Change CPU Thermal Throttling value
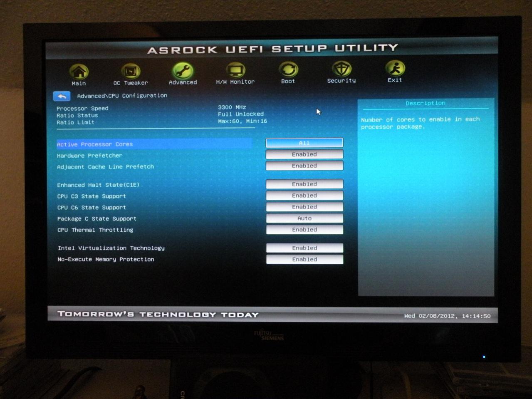The image size is (532, 399). 304,230
